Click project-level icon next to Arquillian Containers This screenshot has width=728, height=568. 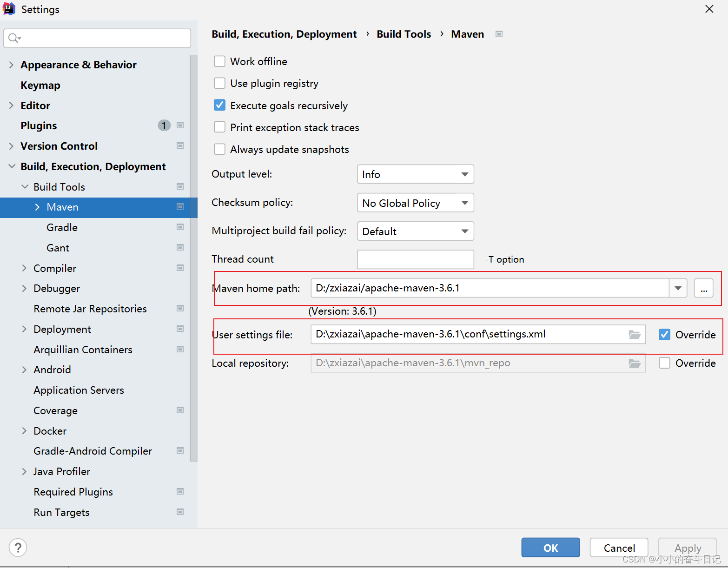[x=180, y=350]
